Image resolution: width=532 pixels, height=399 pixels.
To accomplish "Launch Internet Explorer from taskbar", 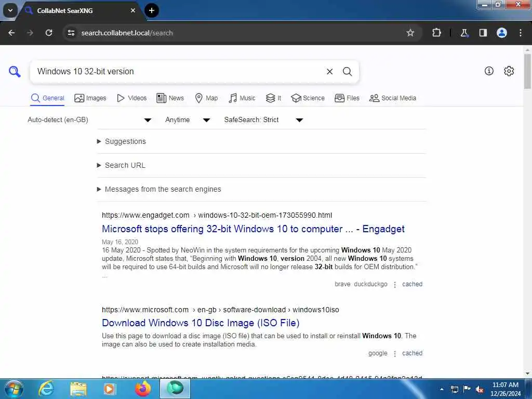I will (46, 389).
